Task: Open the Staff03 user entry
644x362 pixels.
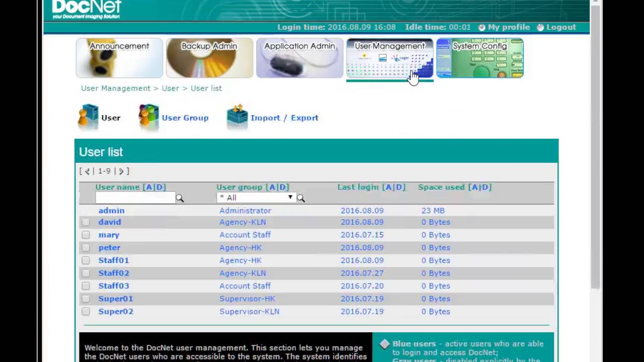Action: [x=114, y=286]
